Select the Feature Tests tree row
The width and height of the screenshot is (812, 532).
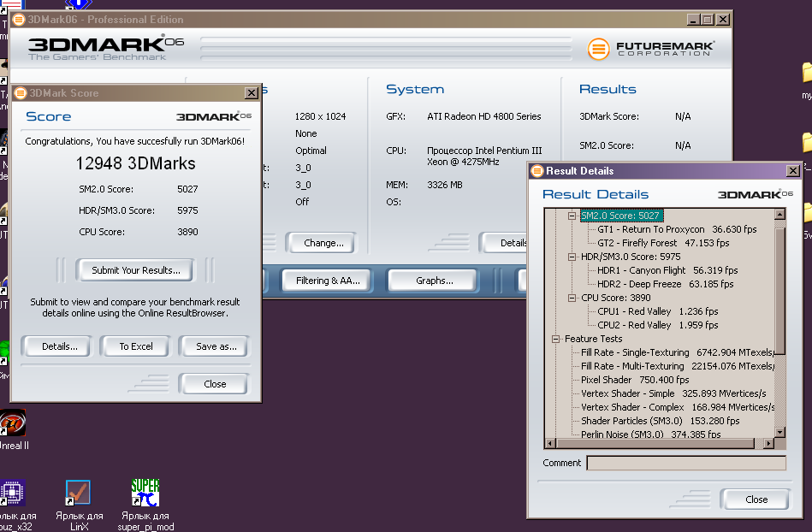pyautogui.click(x=594, y=339)
